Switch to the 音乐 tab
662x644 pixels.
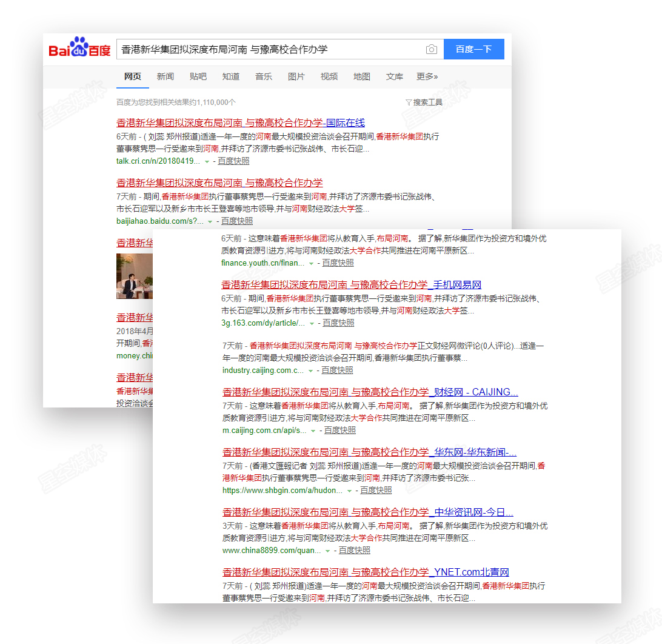pyautogui.click(x=264, y=76)
